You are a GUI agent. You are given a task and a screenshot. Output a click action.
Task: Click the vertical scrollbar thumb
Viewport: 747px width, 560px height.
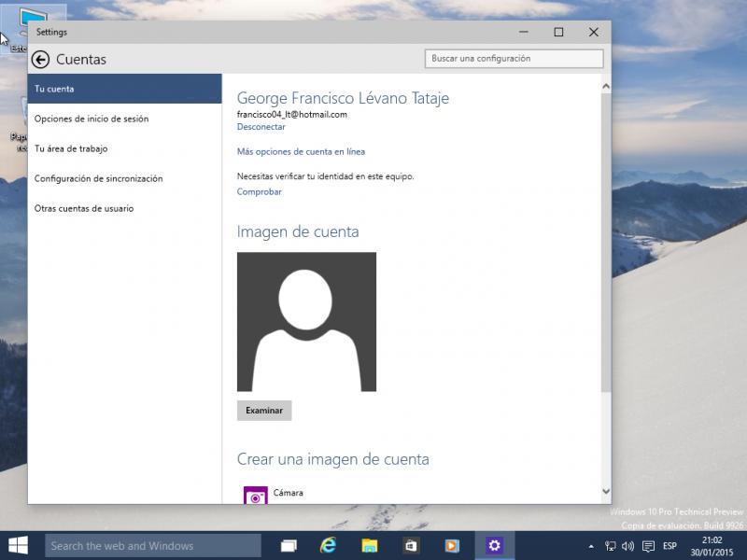(606, 243)
